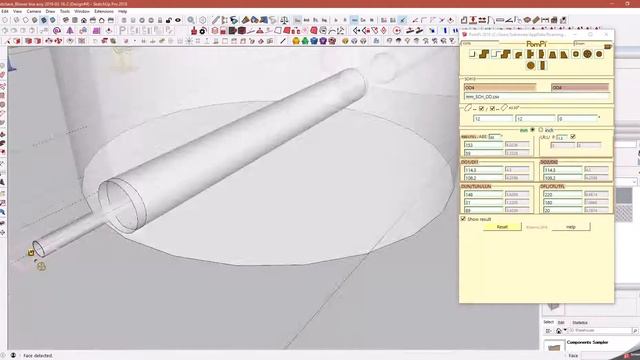This screenshot has height=360, width=640.
Task: Click the Result button
Action: coord(502,227)
